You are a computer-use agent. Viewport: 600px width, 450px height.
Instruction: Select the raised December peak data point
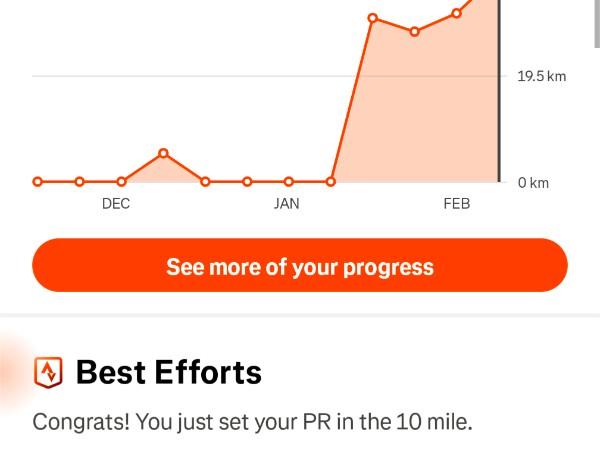click(x=163, y=154)
